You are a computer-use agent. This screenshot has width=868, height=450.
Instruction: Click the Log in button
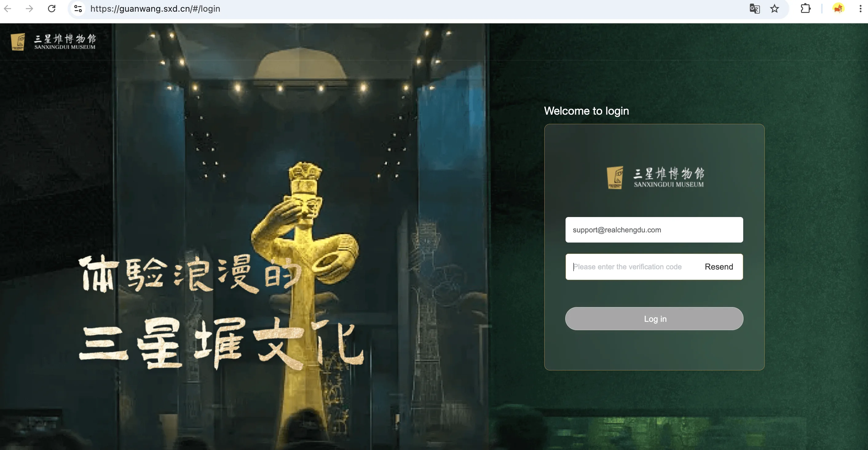pyautogui.click(x=654, y=318)
